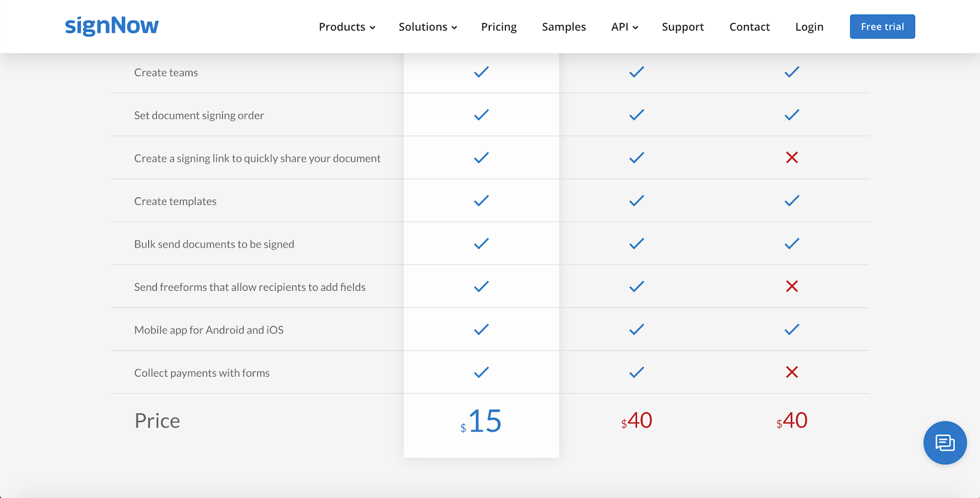
Task: Click first-column checkmark for Create teams
Action: (481, 72)
